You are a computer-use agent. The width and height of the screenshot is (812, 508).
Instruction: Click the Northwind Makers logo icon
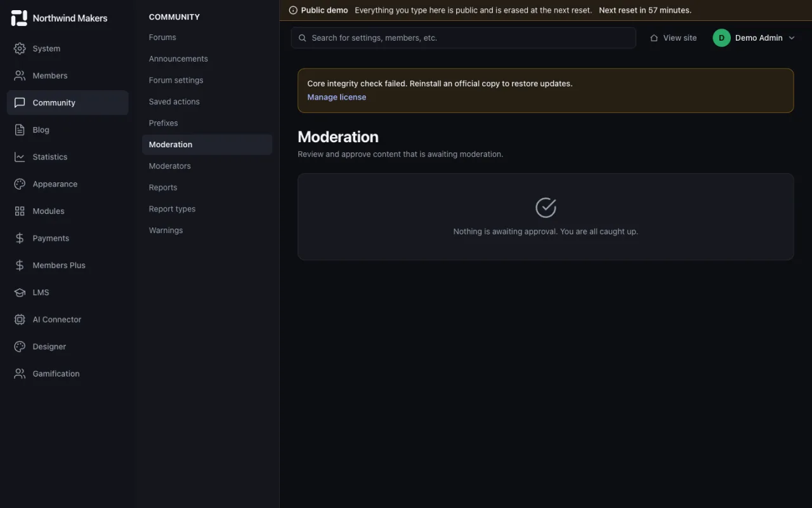(x=19, y=18)
